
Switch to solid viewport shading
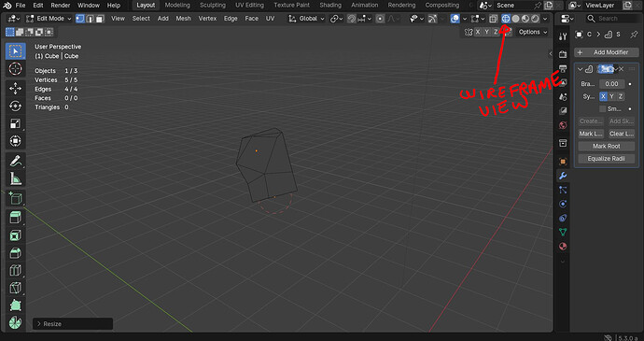[515, 19]
